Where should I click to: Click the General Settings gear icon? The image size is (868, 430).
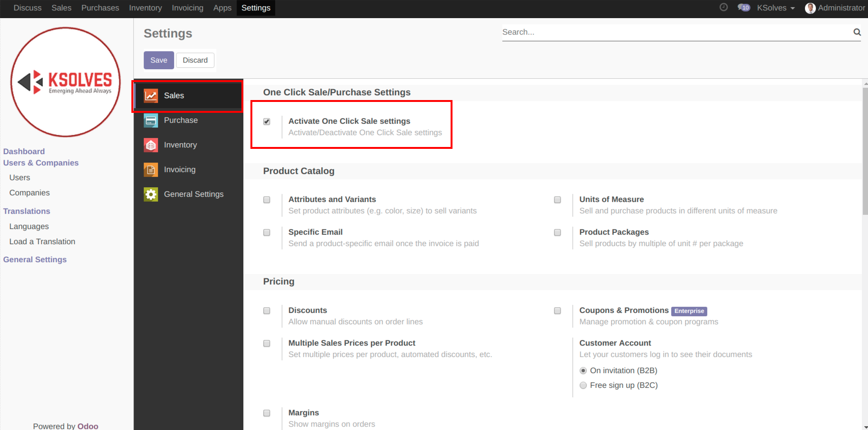[x=151, y=194]
